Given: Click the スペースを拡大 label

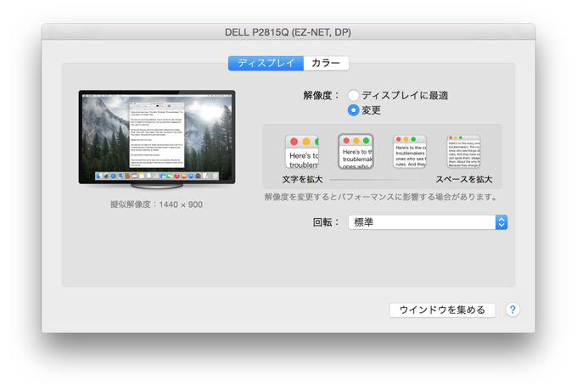Looking at the screenshot, I should [x=464, y=179].
